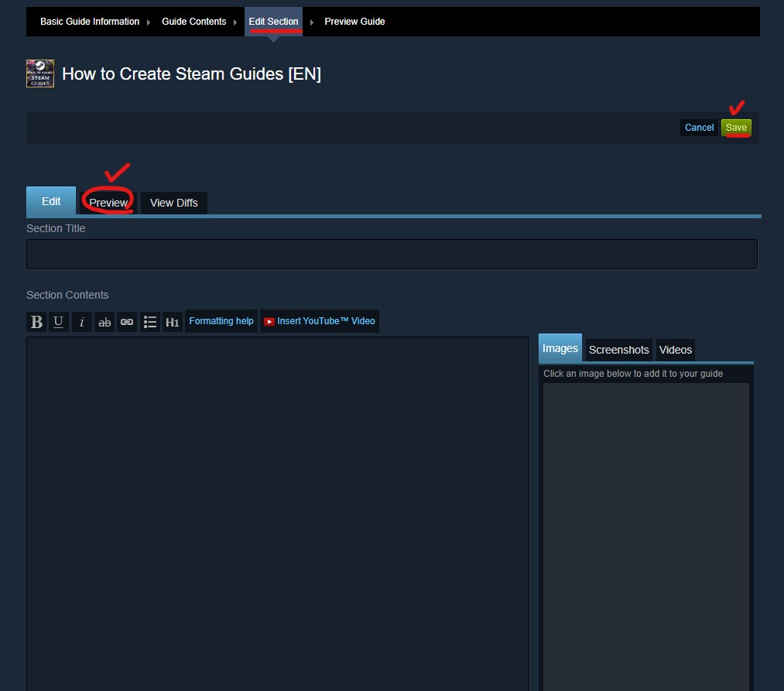Select the Edit tab
784x691 pixels.
tap(51, 201)
